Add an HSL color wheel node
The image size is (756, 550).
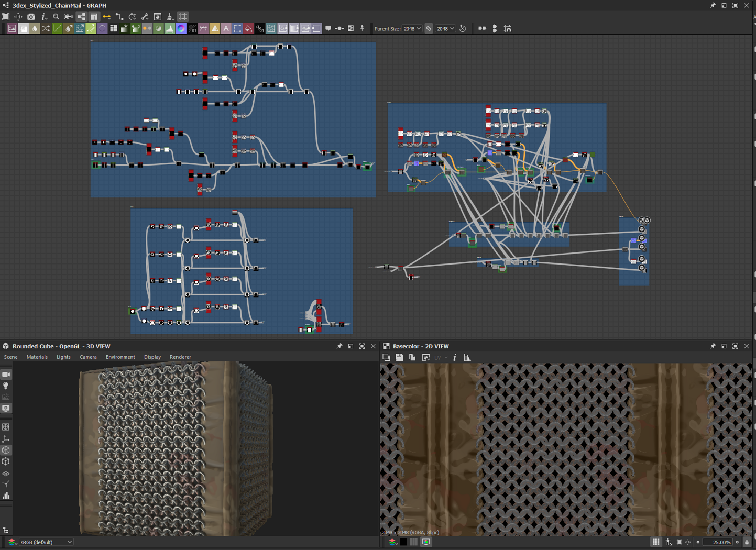pyautogui.click(x=181, y=29)
